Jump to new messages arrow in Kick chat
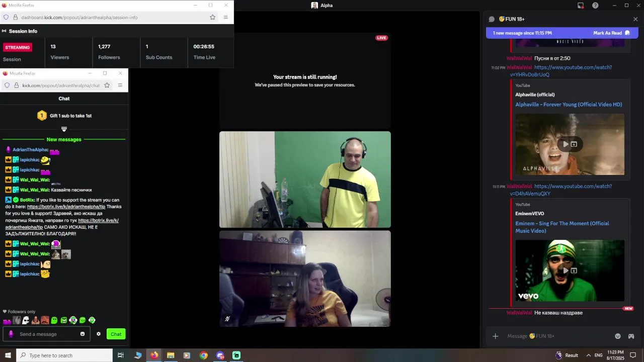Screen dimensions: 644x362 (x=64, y=129)
